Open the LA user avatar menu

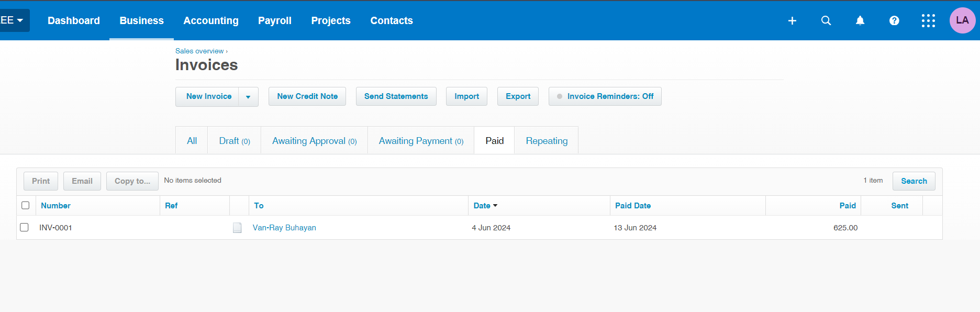coord(962,20)
